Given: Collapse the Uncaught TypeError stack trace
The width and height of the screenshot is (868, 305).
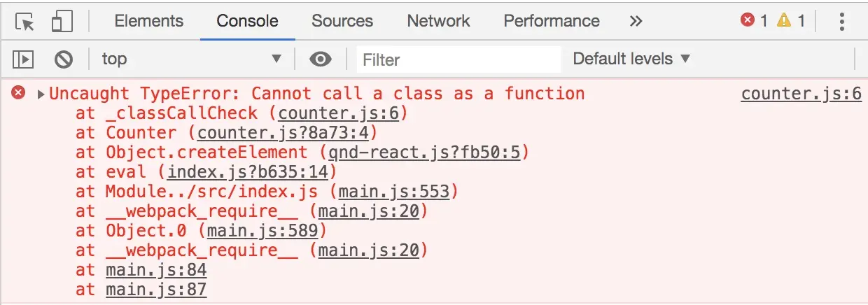Looking at the screenshot, I should tap(41, 94).
